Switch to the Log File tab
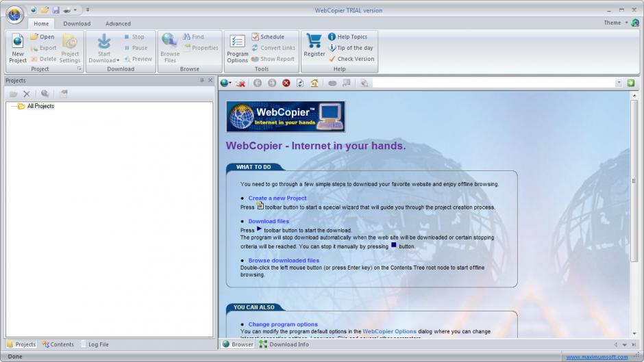Screen dimensions: 644x362 click(x=95, y=344)
